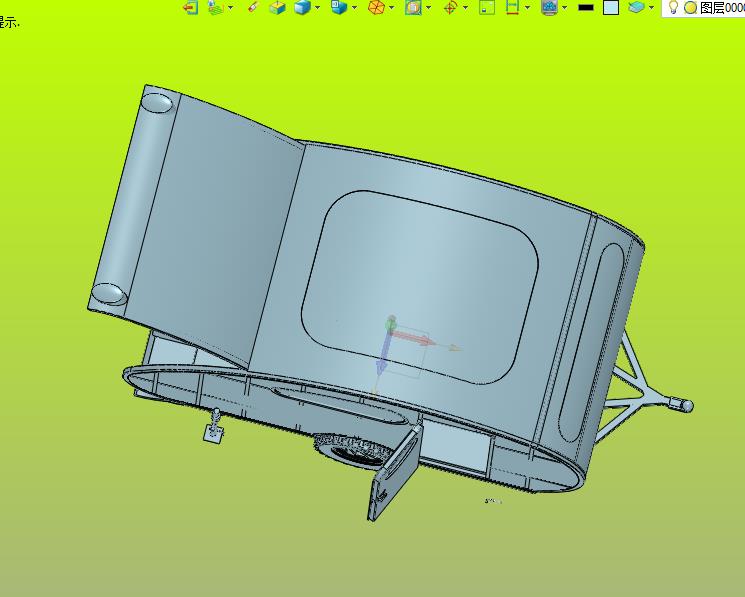745x597 pixels.
Task: Click the stacked planes datum icon
Action: click(216, 8)
